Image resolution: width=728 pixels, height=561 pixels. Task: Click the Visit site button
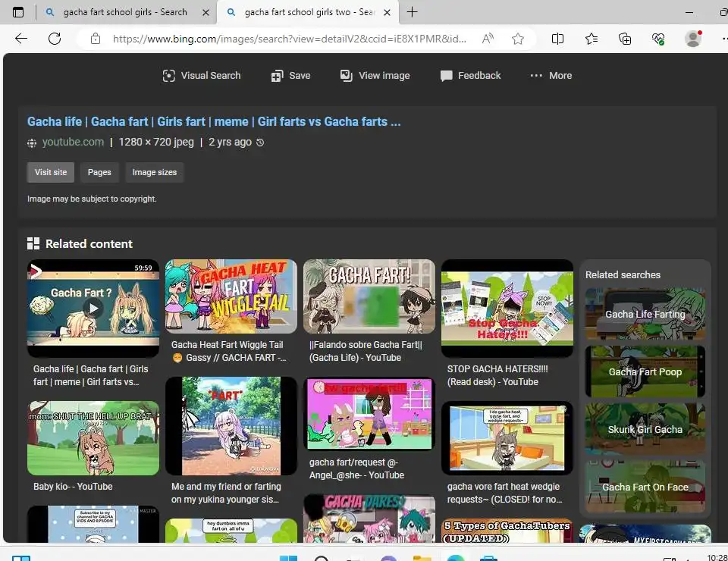(x=51, y=172)
